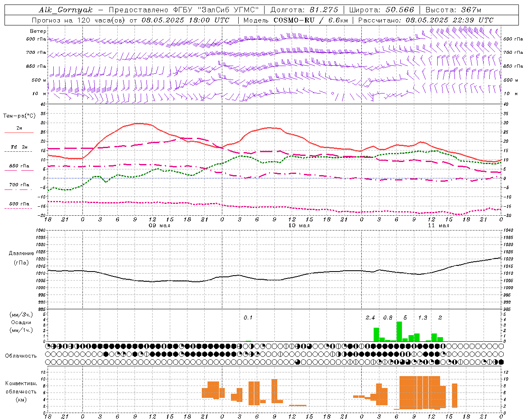Select the 10 мая date label
The height and width of the screenshot is (420, 525).
(299, 226)
